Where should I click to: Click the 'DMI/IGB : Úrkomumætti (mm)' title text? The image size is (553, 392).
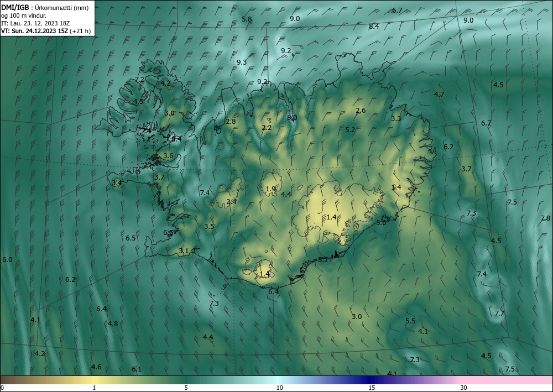tap(45, 8)
